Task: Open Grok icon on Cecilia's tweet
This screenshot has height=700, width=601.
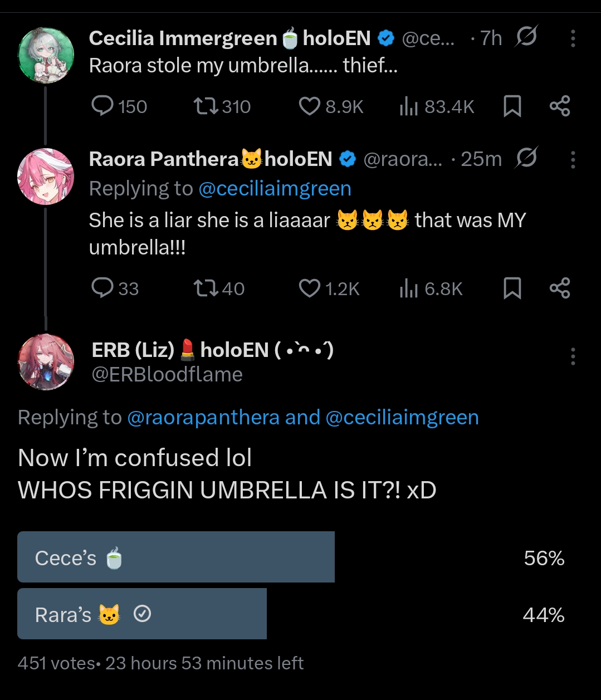Action: [x=526, y=37]
